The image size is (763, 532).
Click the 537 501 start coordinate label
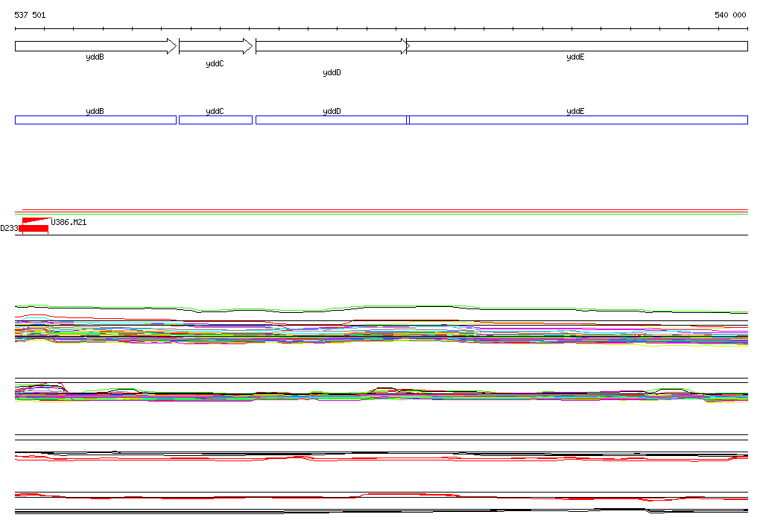coord(30,15)
